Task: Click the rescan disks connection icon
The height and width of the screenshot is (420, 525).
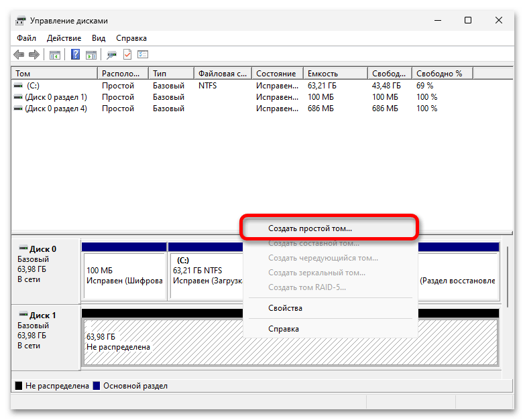Action: click(111, 54)
